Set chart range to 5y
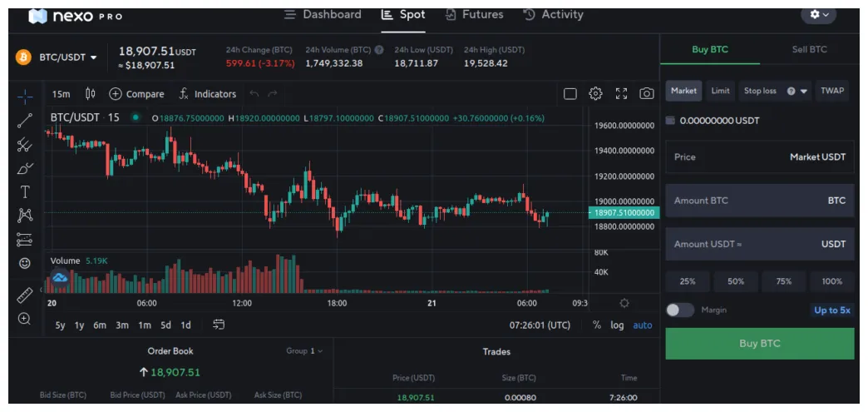Viewport: 868px width, 412px height. [61, 325]
